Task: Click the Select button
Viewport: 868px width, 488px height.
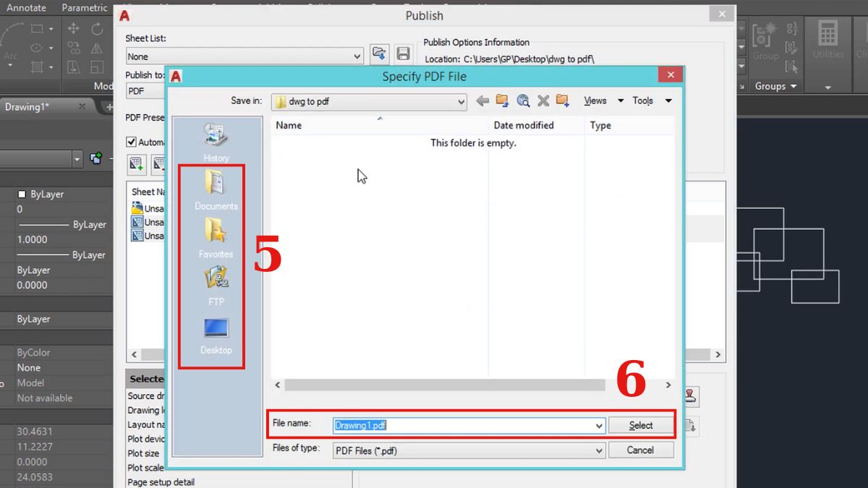Action: point(641,425)
